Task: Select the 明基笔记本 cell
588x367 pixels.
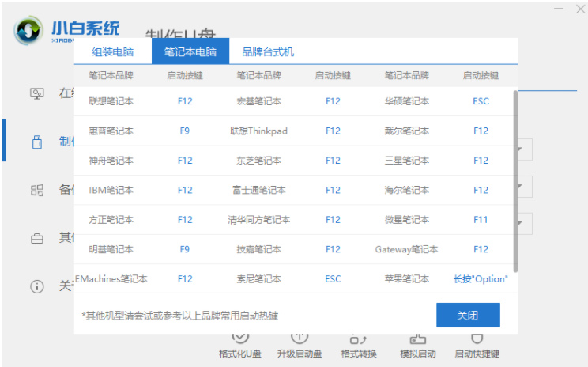Action: (x=111, y=250)
